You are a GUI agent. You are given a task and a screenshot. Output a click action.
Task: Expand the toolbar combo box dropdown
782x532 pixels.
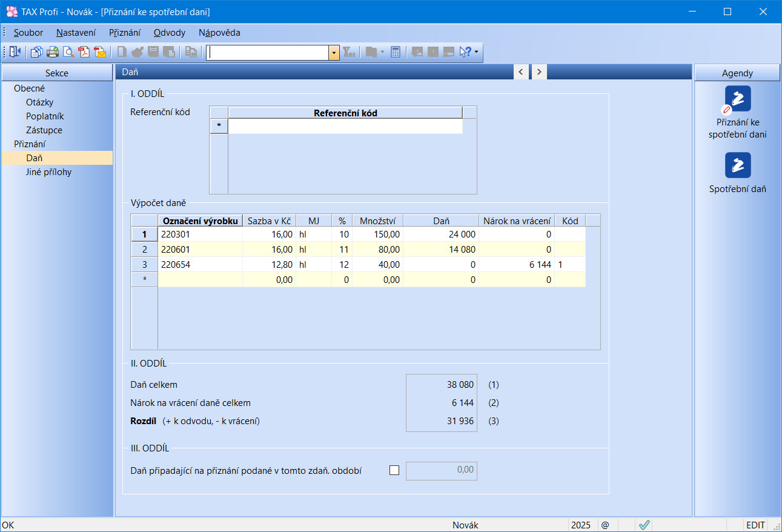tap(334, 53)
